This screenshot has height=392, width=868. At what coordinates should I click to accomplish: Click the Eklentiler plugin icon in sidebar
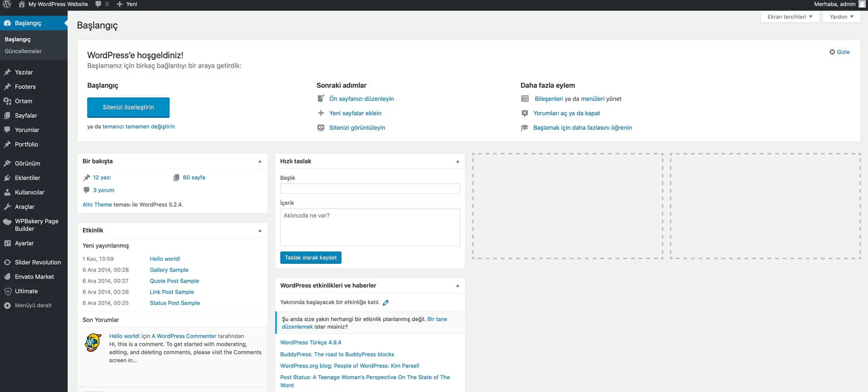[x=7, y=178]
